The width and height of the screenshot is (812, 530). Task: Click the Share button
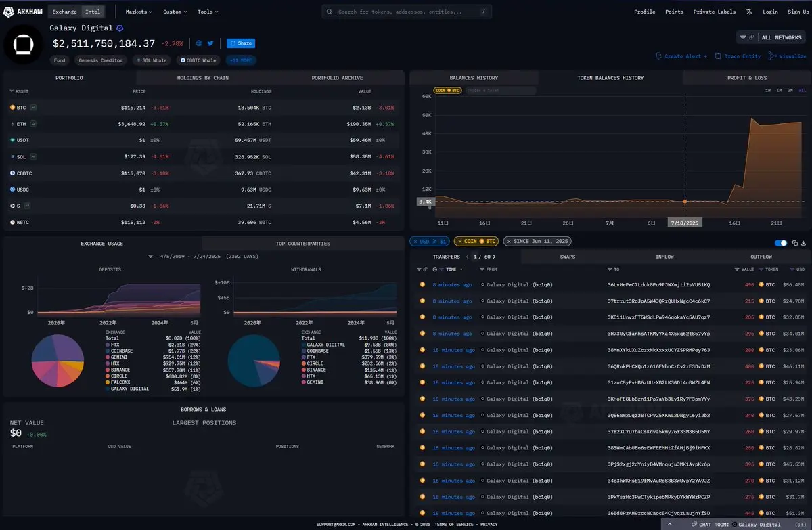tap(241, 43)
